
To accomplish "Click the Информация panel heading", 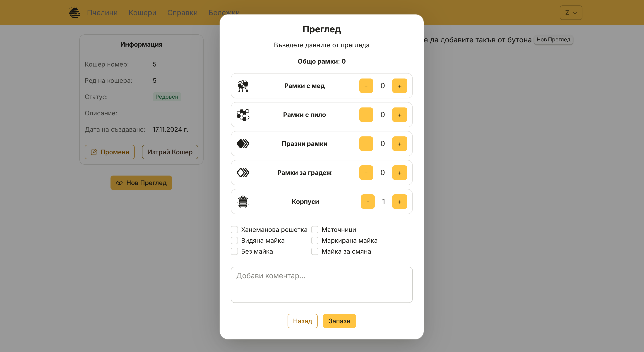I will coord(141,44).
